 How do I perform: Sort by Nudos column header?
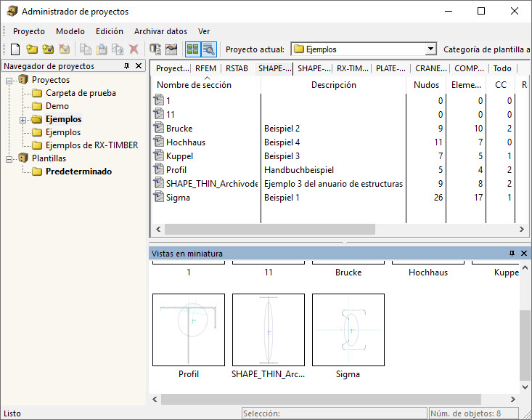tap(426, 85)
